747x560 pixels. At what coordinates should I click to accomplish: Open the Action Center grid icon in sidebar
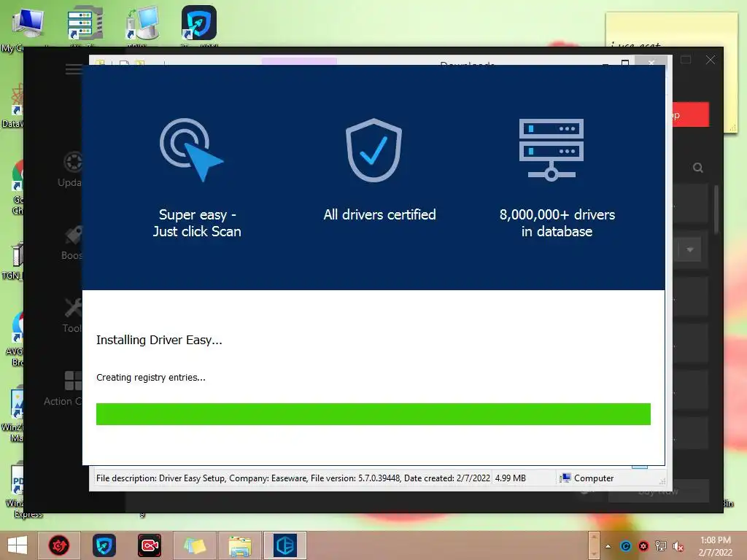[74, 381]
